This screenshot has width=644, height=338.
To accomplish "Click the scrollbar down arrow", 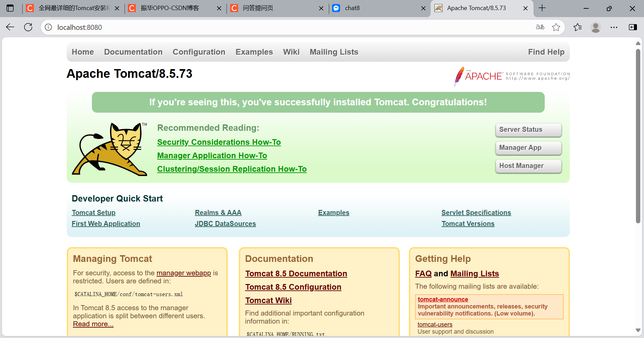I will pos(638,330).
